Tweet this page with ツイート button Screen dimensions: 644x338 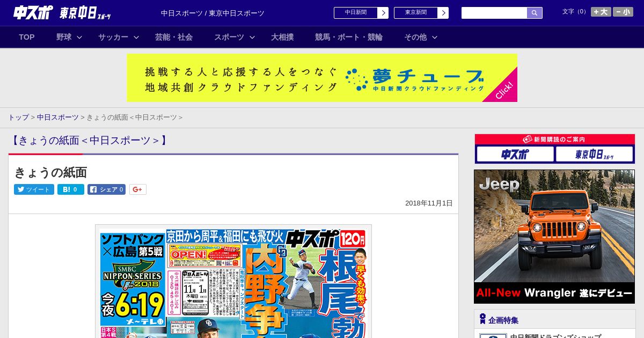coord(34,189)
